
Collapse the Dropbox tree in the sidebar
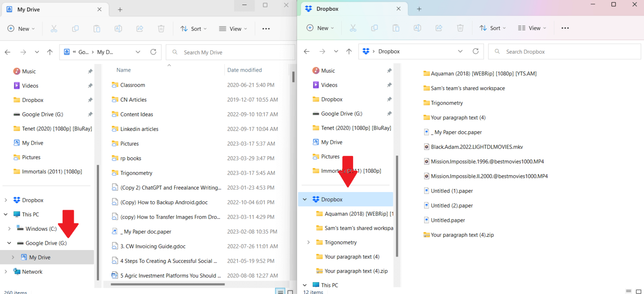tap(304, 199)
